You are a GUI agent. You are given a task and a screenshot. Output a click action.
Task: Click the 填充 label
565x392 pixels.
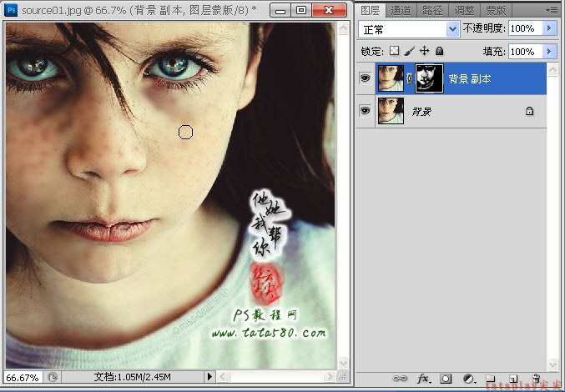[x=494, y=52]
